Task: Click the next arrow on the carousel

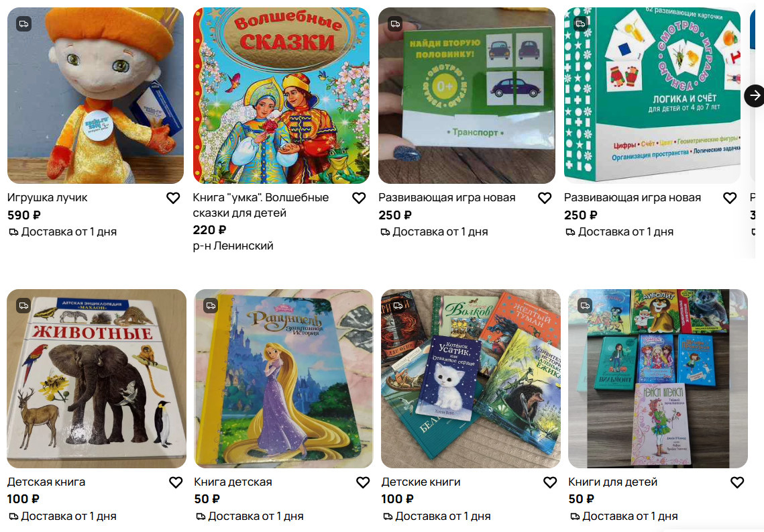Action: click(x=754, y=95)
